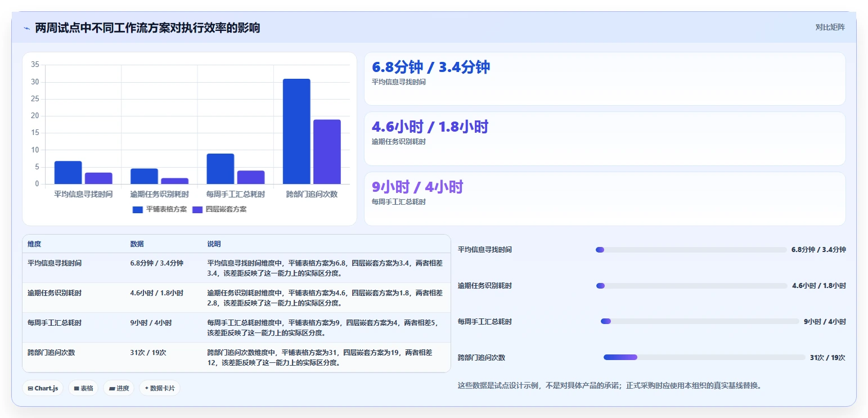Click the 每周手工汇总耗时 caption under the 9小时 card
The width and height of the screenshot is (868, 418).
[x=399, y=202]
